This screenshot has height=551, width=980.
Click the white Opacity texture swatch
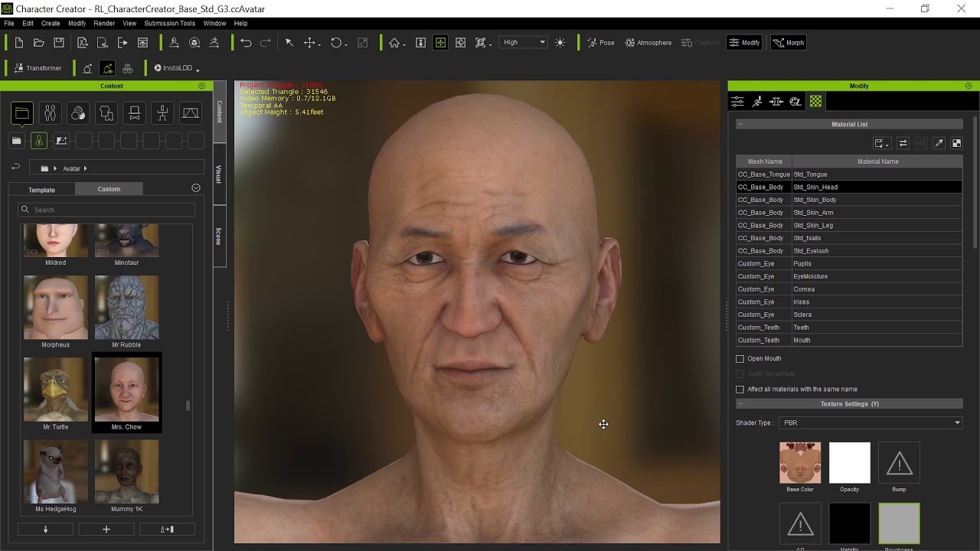tap(850, 462)
